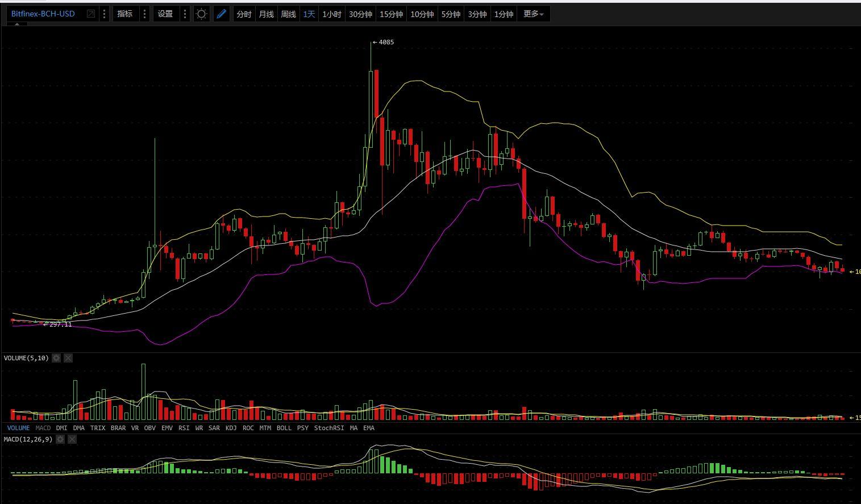Open the Bitfinex-BCH-USD popout icon
The width and height of the screenshot is (861, 504).
click(x=90, y=14)
